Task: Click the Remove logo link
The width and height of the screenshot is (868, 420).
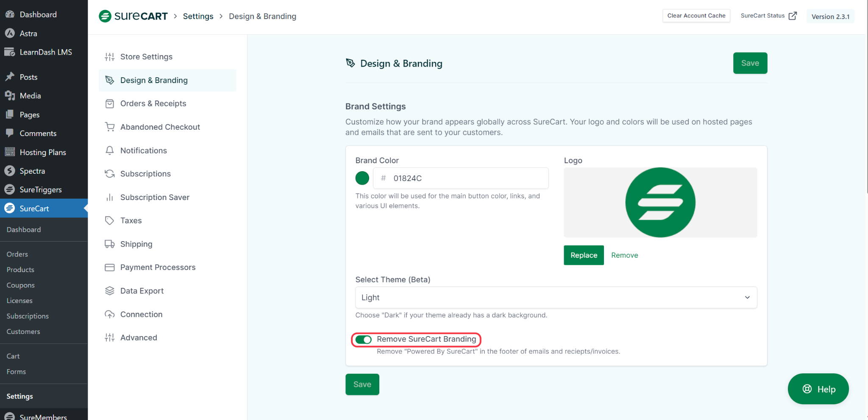Action: coord(625,255)
